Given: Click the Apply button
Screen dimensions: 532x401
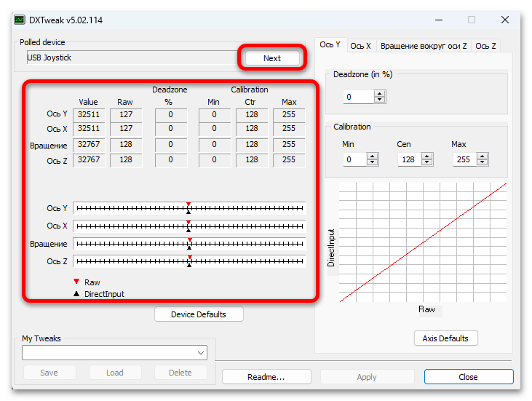Looking at the screenshot, I should pyautogui.click(x=367, y=377).
